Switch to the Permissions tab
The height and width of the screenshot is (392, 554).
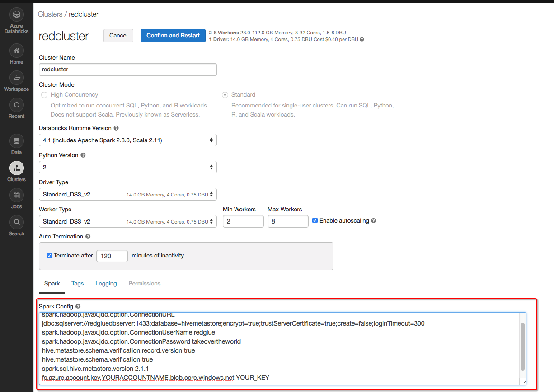145,284
